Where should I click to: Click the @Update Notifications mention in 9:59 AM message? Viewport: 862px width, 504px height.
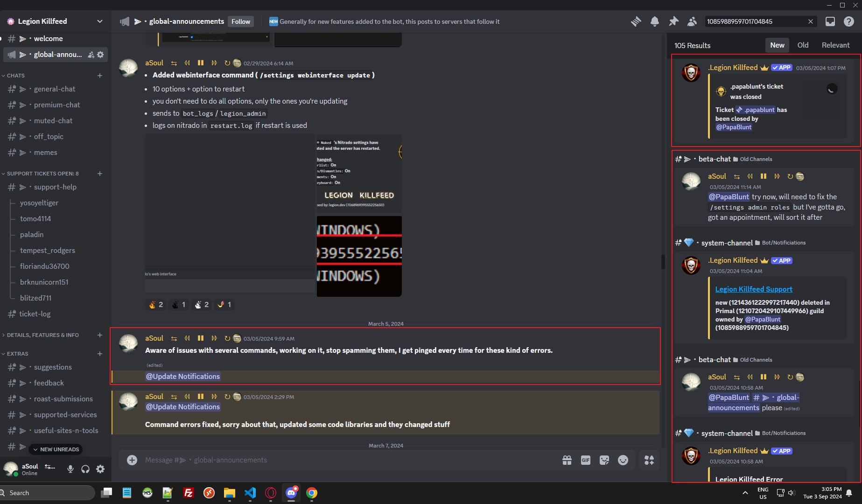click(x=183, y=377)
